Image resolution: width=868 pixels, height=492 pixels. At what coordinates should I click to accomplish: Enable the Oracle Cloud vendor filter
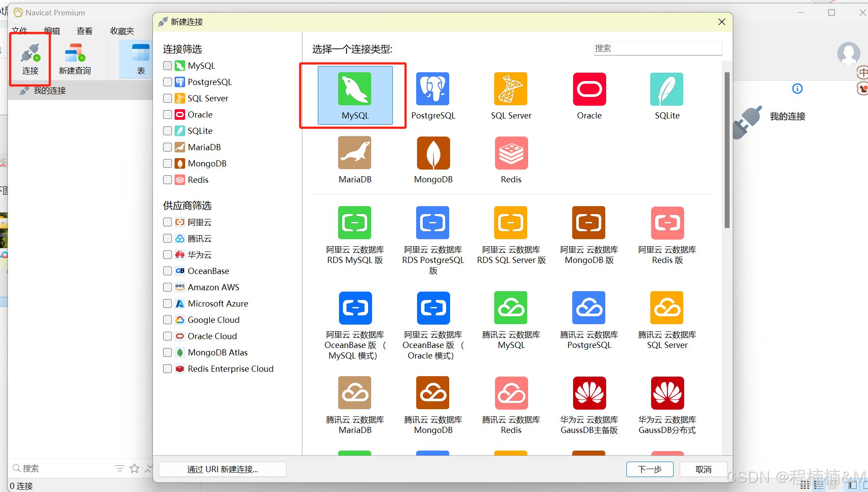(168, 336)
